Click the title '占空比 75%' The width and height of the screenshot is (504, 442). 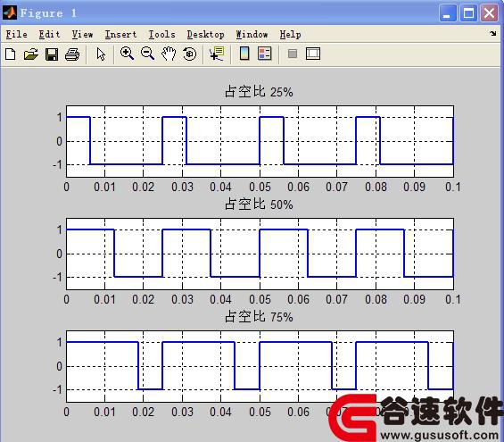pos(259,317)
